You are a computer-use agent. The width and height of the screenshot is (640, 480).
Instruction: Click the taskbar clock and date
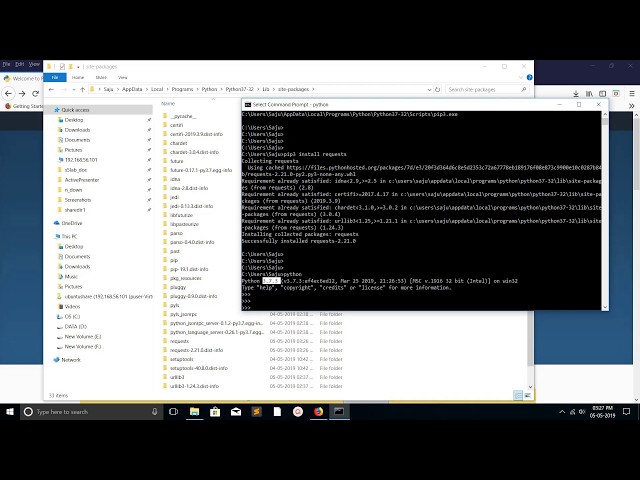[602, 412]
